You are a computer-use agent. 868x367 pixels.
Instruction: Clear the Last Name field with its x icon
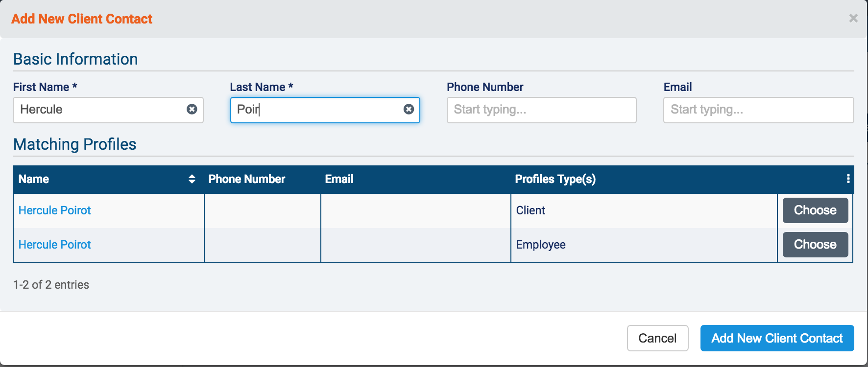coord(409,109)
